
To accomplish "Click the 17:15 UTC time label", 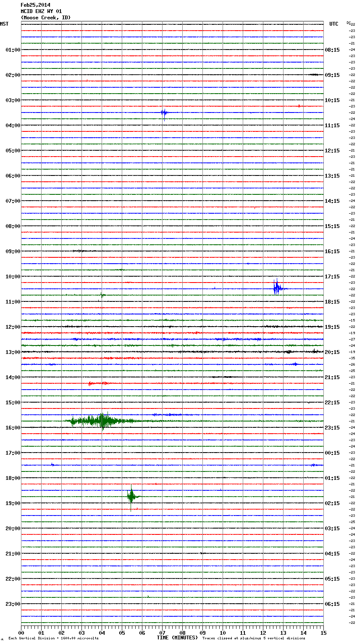I will click(x=332, y=277).
